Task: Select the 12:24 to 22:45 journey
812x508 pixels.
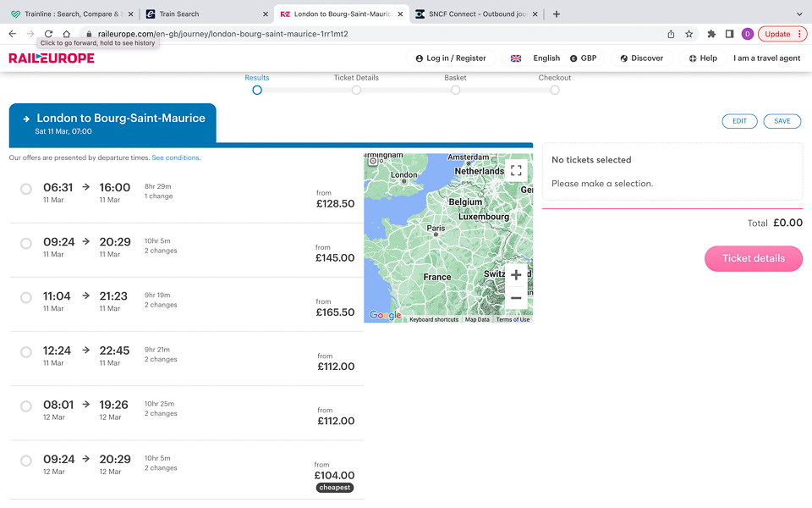Action: pos(26,352)
